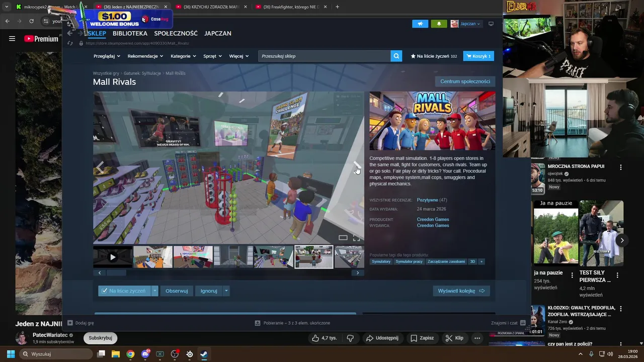This screenshot has width=644, height=362.
Task: Open the JAPCZAN profile tab
Action: coord(218,33)
